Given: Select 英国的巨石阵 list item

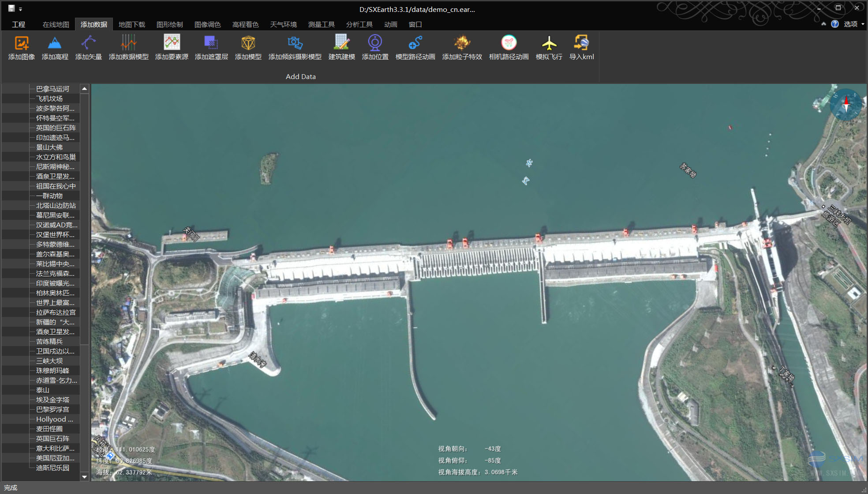Looking at the screenshot, I should point(56,128).
